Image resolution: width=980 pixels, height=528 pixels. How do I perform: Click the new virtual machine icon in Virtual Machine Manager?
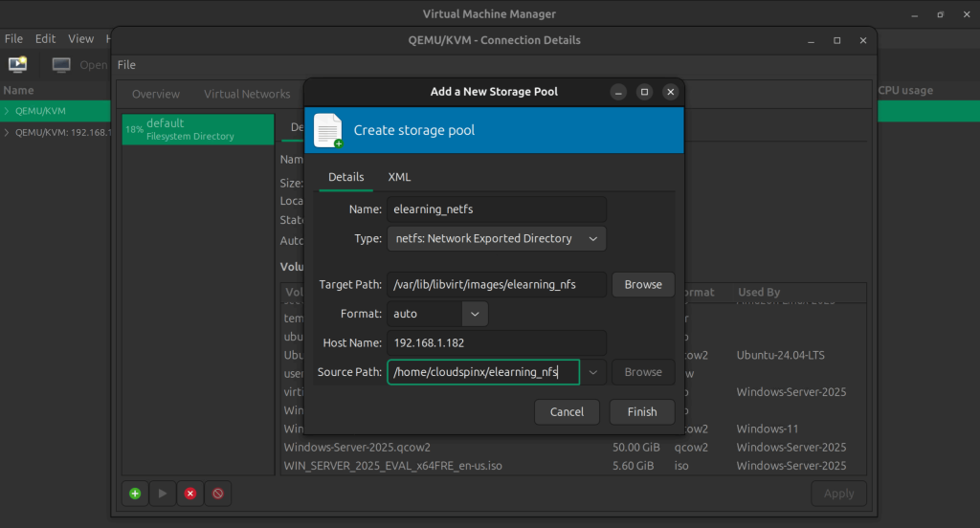(17, 64)
